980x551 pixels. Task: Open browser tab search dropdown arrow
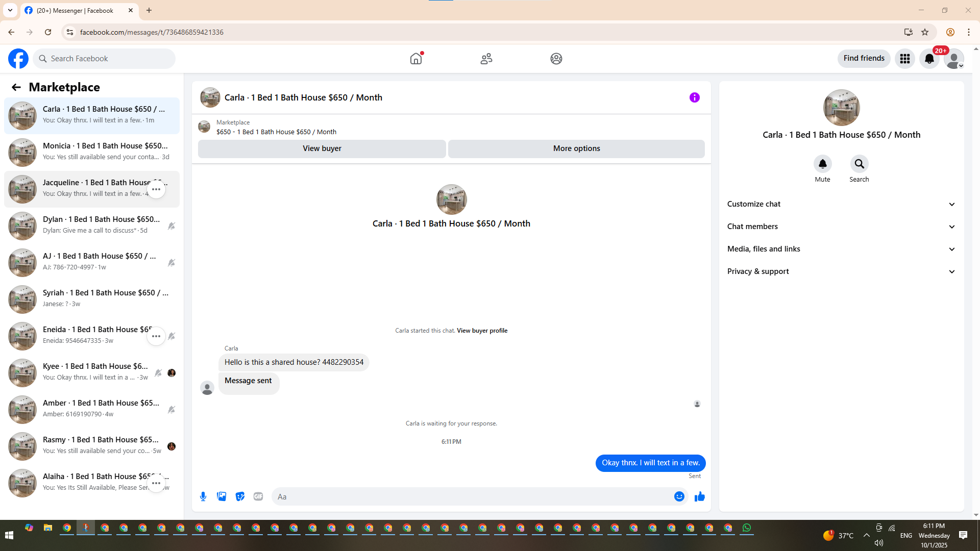pos(10,10)
